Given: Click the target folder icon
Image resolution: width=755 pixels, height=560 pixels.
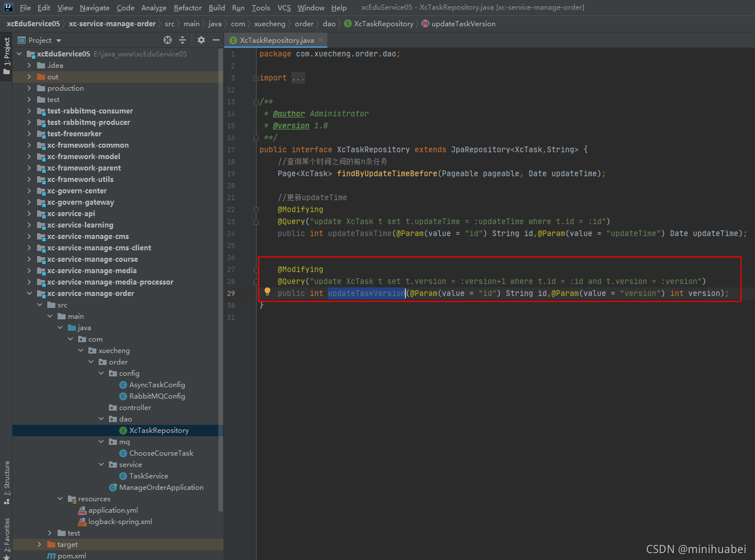Looking at the screenshot, I should pyautogui.click(x=51, y=545).
